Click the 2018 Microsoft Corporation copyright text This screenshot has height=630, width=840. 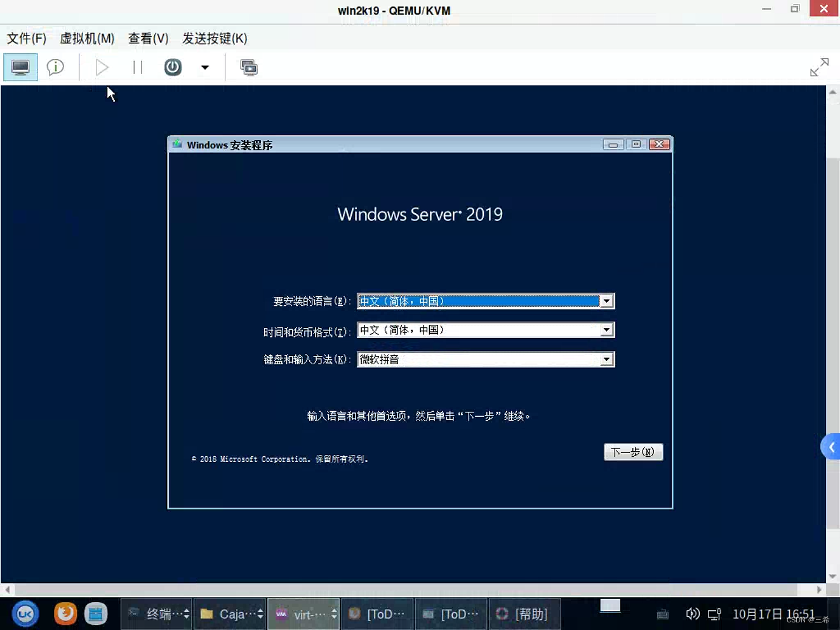(280, 459)
